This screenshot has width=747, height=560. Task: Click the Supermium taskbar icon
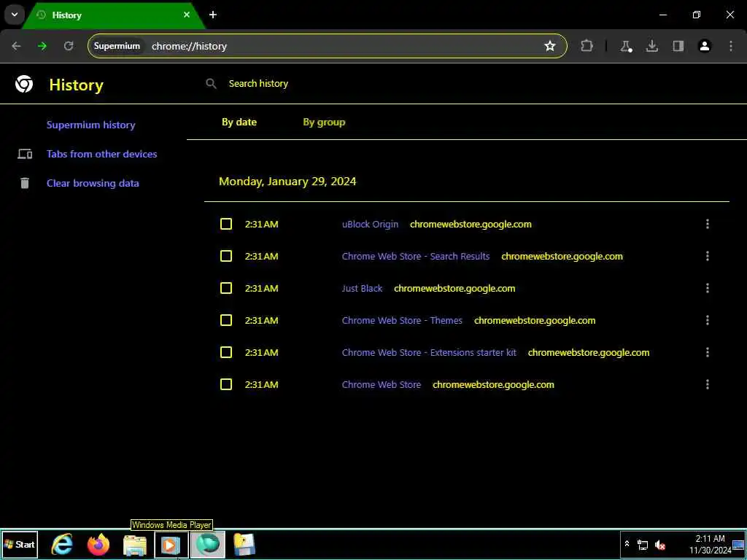(x=208, y=545)
